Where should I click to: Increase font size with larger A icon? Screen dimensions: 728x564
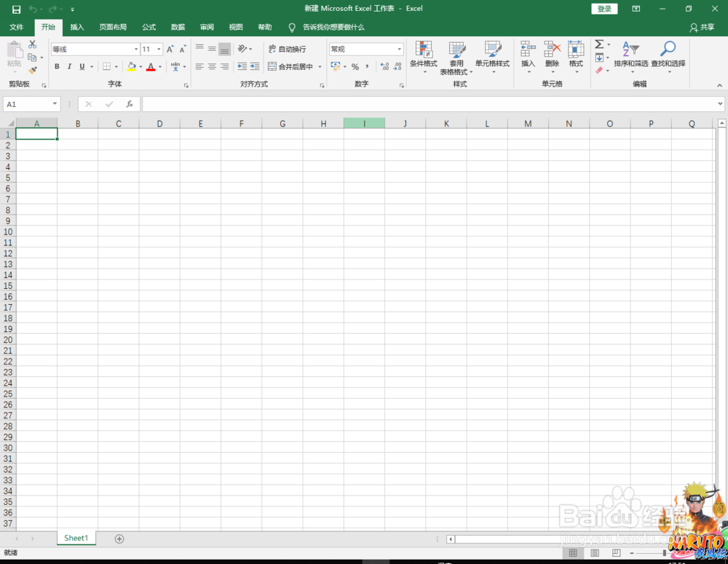pyautogui.click(x=170, y=49)
